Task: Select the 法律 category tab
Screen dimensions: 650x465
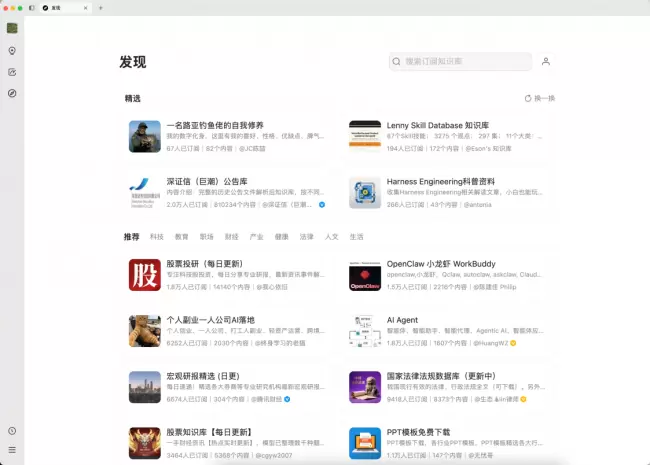Action: [x=307, y=237]
